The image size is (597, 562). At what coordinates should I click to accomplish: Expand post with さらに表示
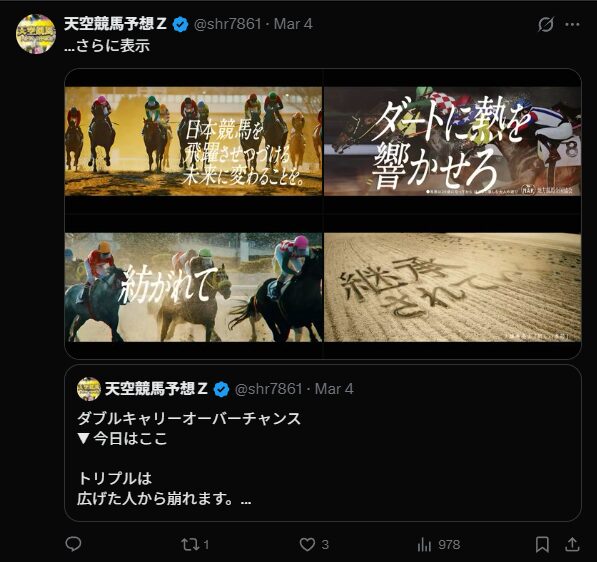pos(107,46)
